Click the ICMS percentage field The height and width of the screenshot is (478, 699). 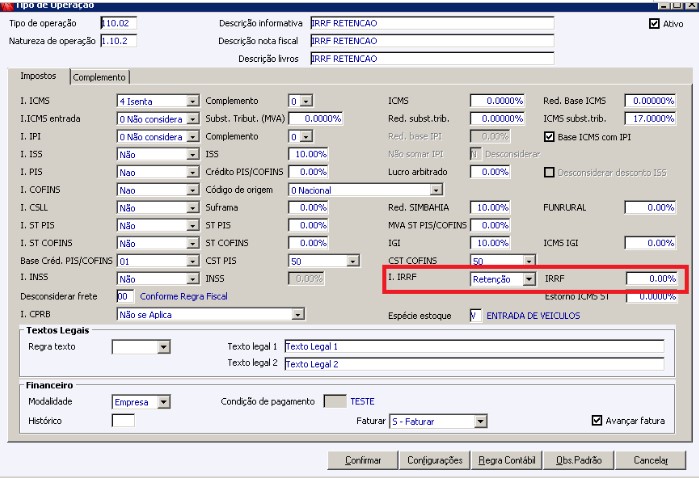pos(497,101)
